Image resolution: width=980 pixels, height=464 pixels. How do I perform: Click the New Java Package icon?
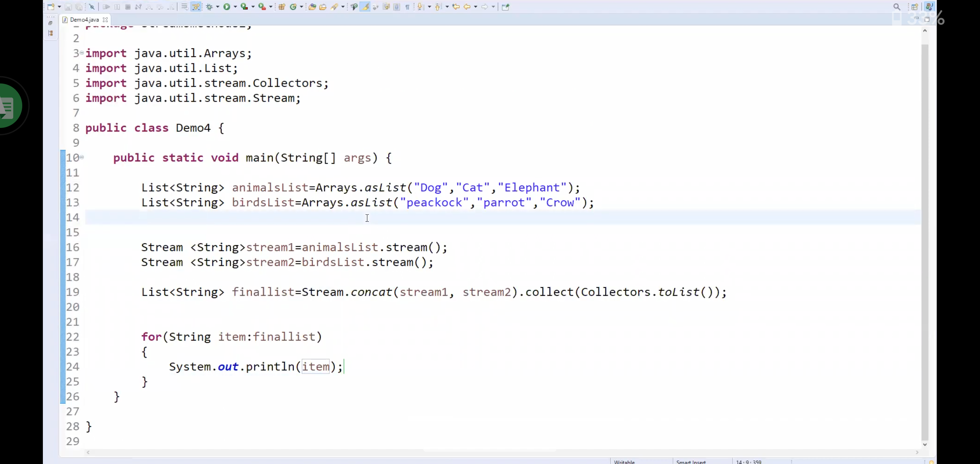coord(282,7)
